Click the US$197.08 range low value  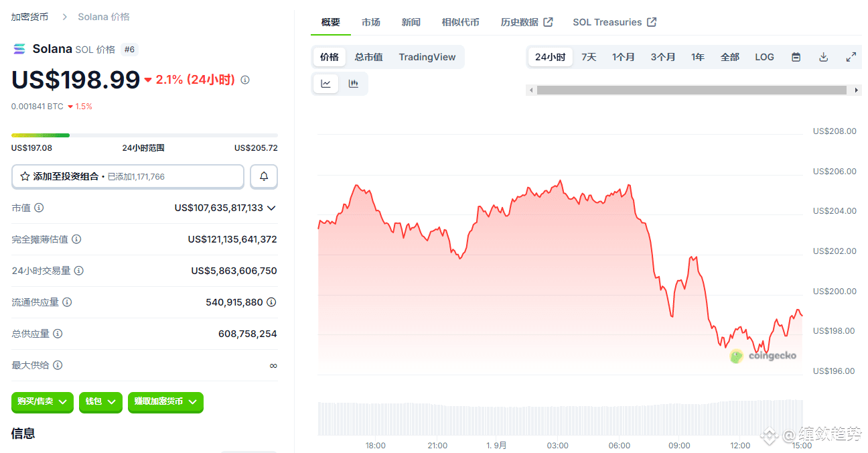point(31,147)
